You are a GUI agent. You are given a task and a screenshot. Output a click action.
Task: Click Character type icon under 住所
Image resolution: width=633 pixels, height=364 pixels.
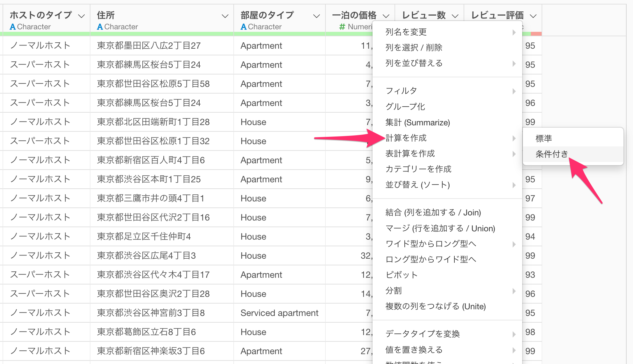(x=100, y=27)
